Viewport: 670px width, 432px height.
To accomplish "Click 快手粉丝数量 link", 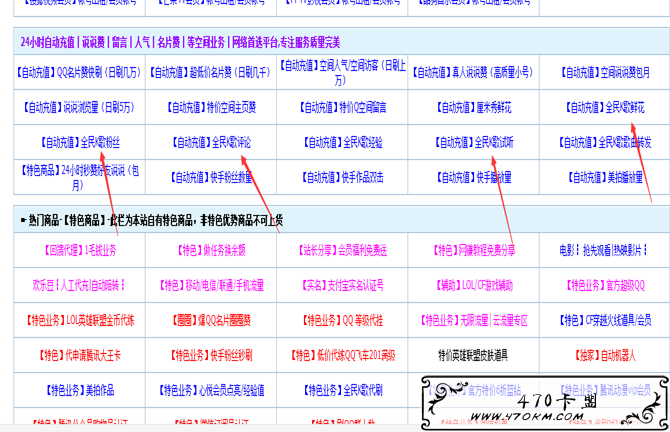I will (211, 177).
